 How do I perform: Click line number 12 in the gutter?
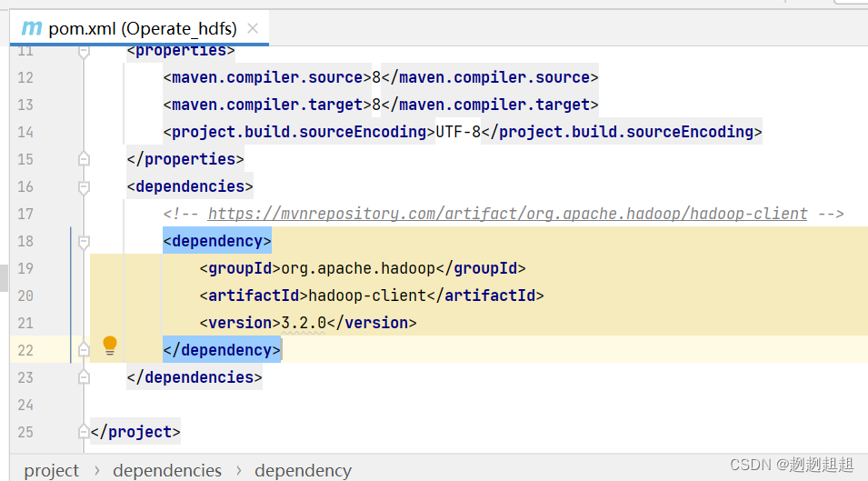(x=25, y=77)
